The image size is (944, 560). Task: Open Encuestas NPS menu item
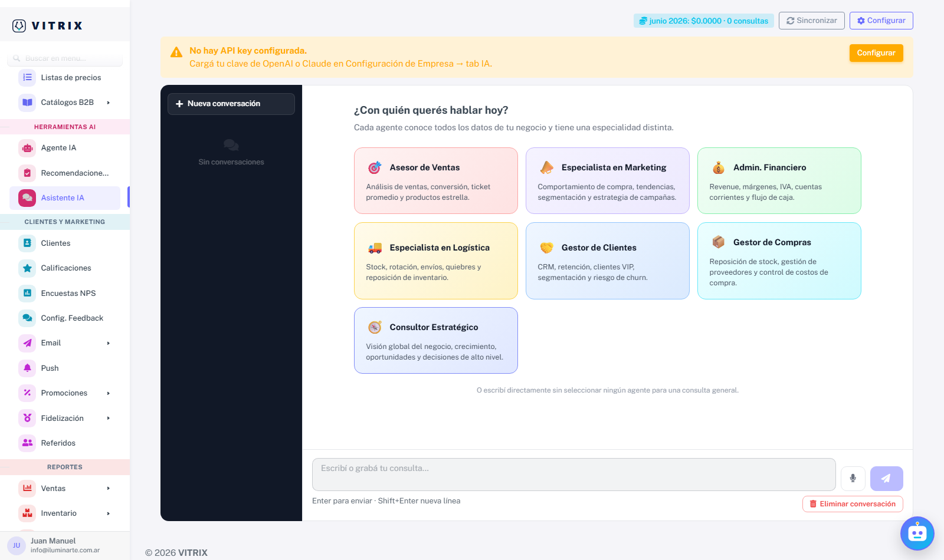click(65, 293)
